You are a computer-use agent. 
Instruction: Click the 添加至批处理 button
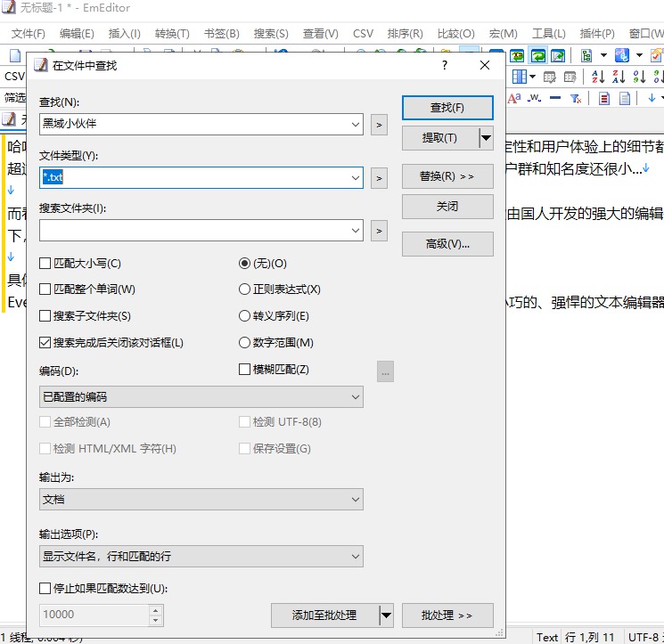pyautogui.click(x=324, y=615)
